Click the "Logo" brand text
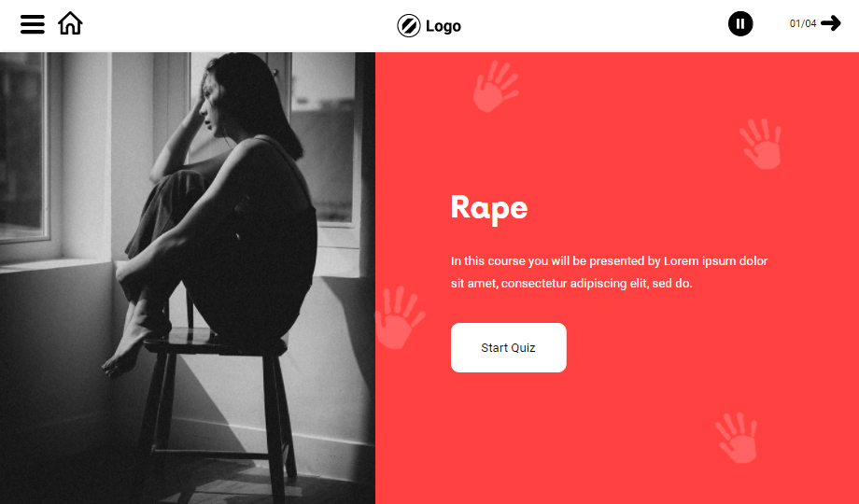Viewport: 859px width, 504px height. (444, 26)
